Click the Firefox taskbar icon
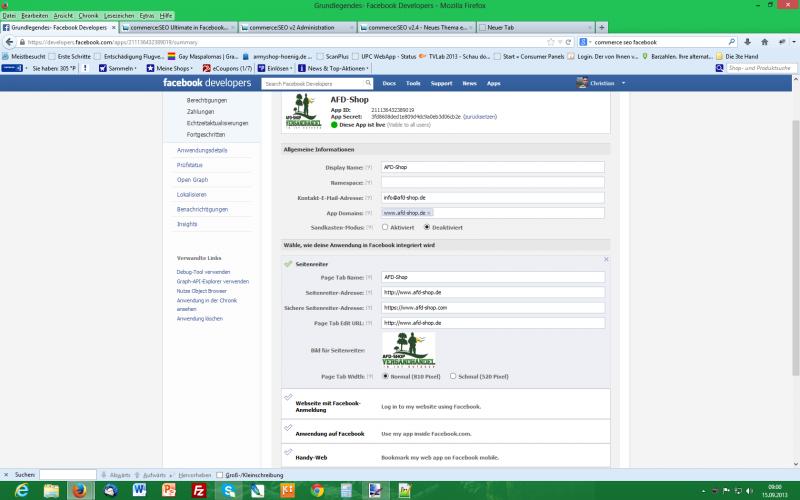This screenshot has height=500, width=800. (x=78, y=490)
